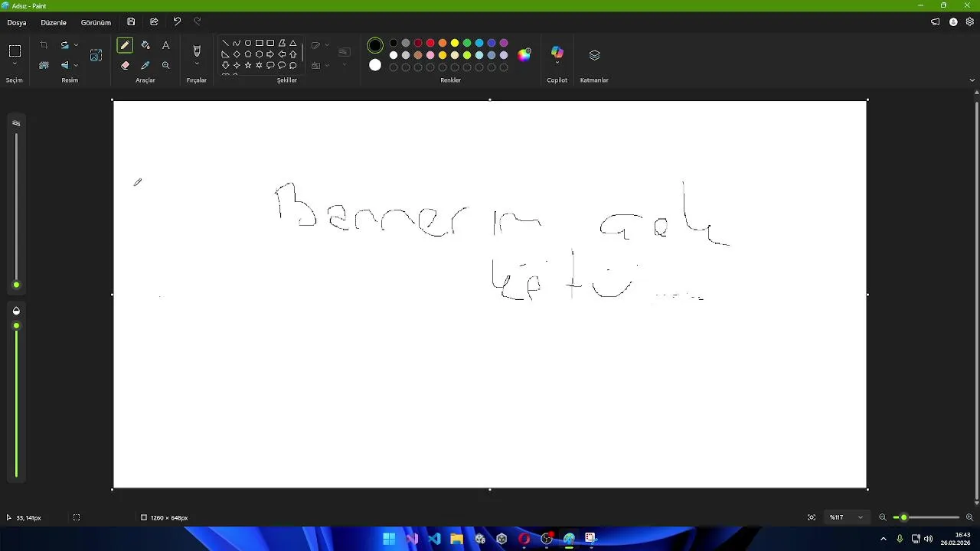Select the Magnifier tool
The width and height of the screenshot is (980, 551).
165,66
